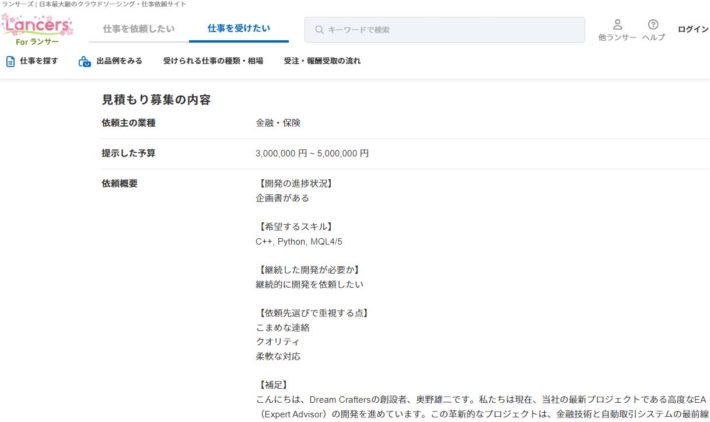
Task: Open 出品例をみる menu link
Action: [119, 61]
